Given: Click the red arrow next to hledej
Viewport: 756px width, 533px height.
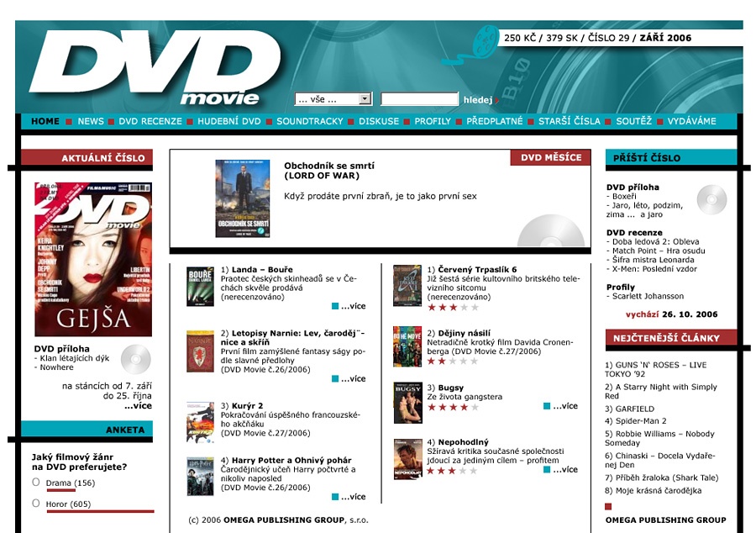Looking at the screenshot, I should [x=496, y=100].
